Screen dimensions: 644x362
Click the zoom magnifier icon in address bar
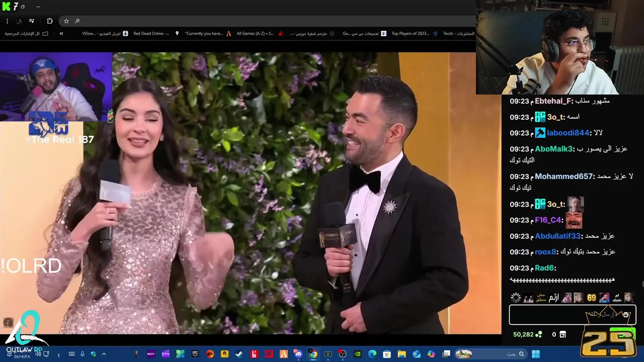click(77, 21)
